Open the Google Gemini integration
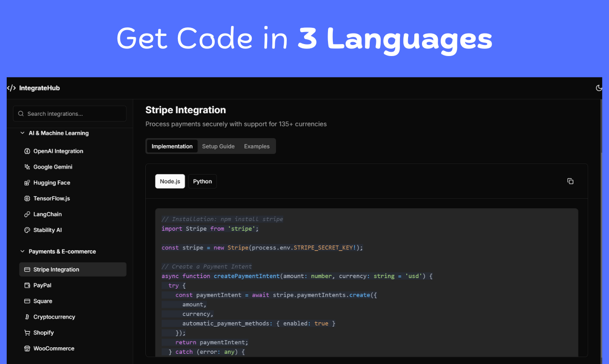 pyautogui.click(x=73, y=167)
